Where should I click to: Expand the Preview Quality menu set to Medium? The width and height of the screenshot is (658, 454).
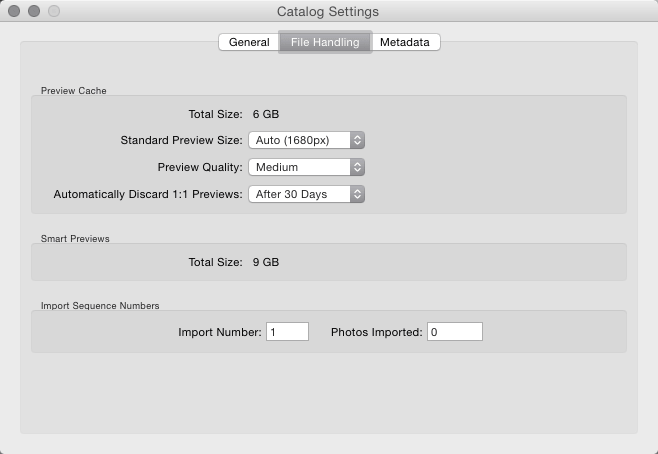pyautogui.click(x=306, y=167)
